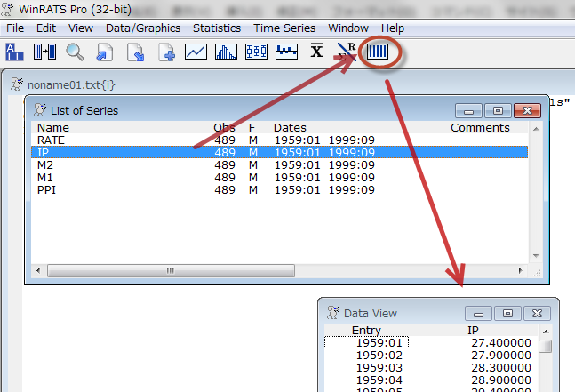
Task: Click the 28.900000 value cell
Action: coord(501,380)
